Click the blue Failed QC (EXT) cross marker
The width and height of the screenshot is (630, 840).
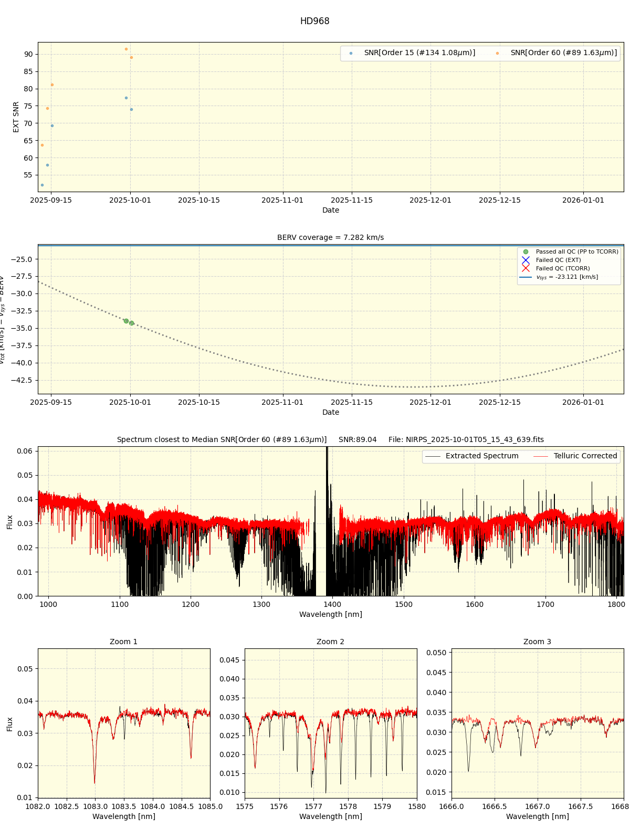point(526,260)
